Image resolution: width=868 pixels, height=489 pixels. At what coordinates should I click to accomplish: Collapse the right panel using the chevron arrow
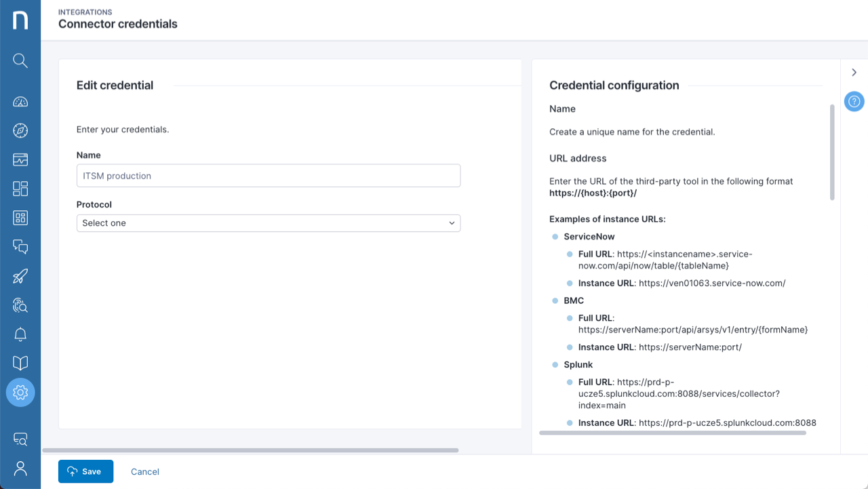point(854,73)
